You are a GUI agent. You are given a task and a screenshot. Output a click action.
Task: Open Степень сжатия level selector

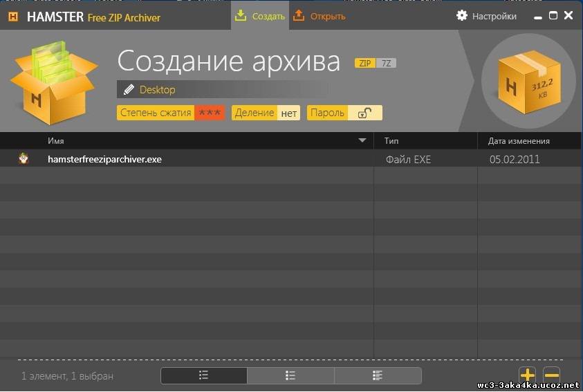click(x=170, y=113)
